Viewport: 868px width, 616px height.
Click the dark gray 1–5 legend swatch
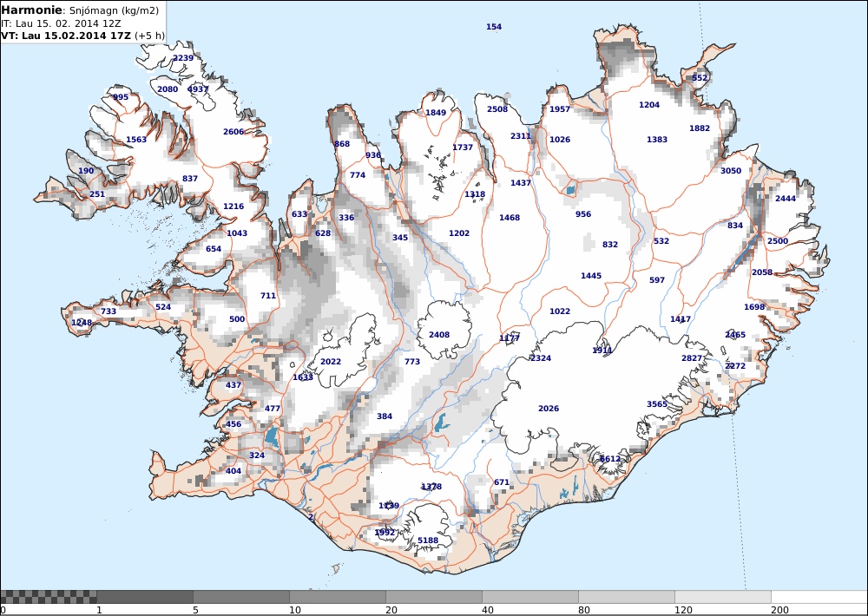pos(145,597)
